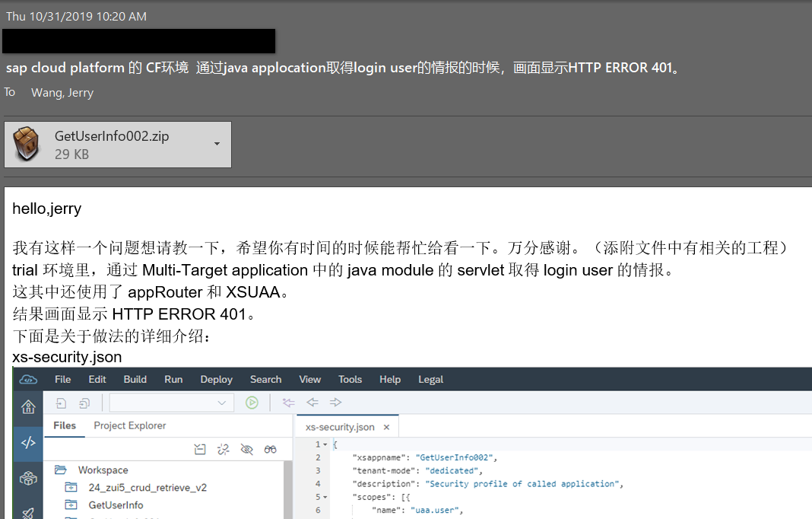Image resolution: width=812 pixels, height=519 pixels.
Task: Open the Legal menu
Action: click(x=431, y=380)
